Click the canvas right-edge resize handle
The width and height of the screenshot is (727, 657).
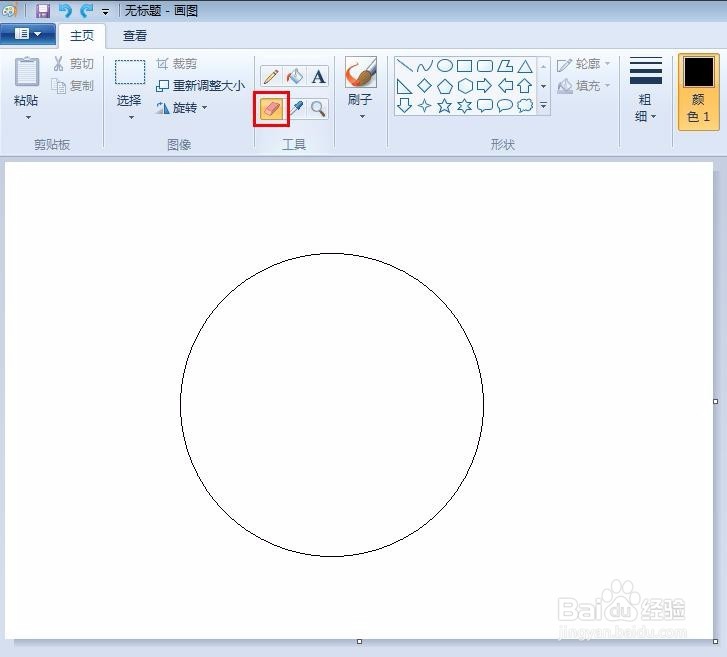[715, 402]
